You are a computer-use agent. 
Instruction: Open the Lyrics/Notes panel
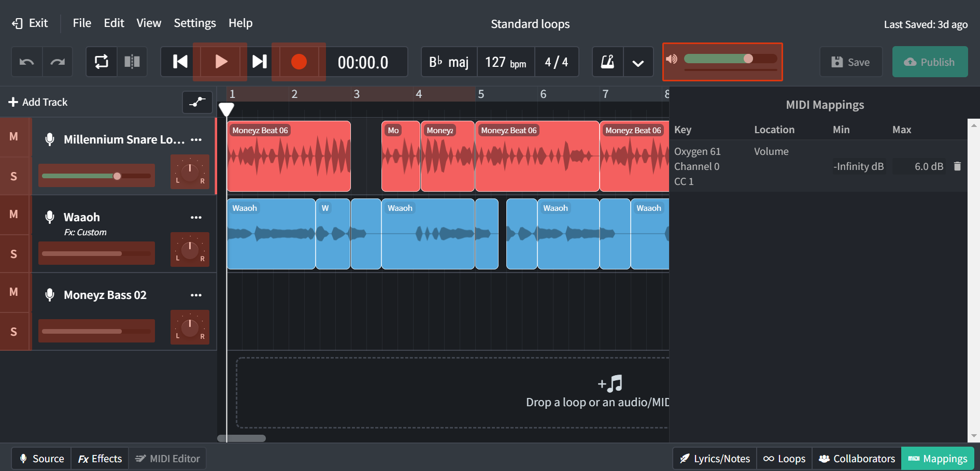715,459
